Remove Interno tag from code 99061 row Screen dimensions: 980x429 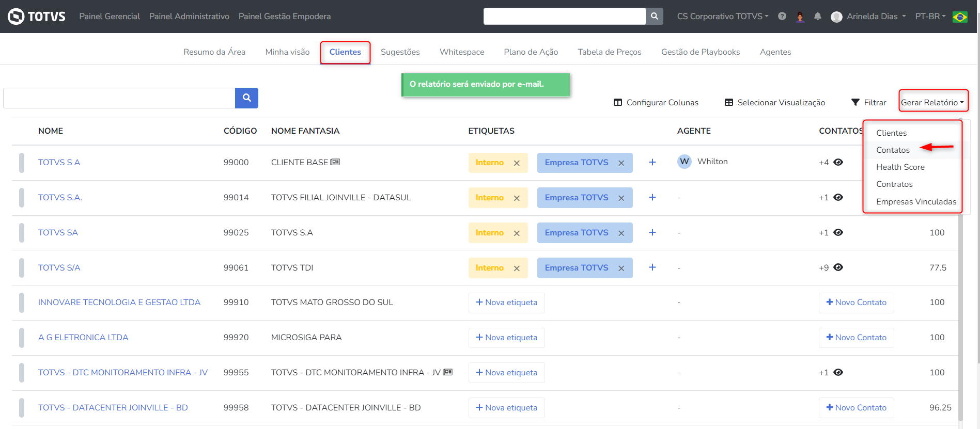(517, 268)
